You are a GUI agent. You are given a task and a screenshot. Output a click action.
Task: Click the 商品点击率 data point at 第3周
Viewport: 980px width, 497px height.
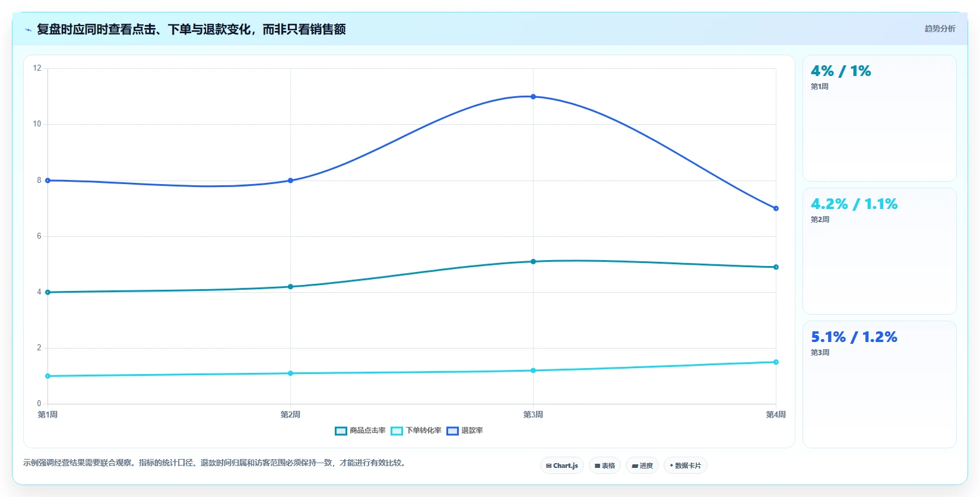pyautogui.click(x=533, y=261)
